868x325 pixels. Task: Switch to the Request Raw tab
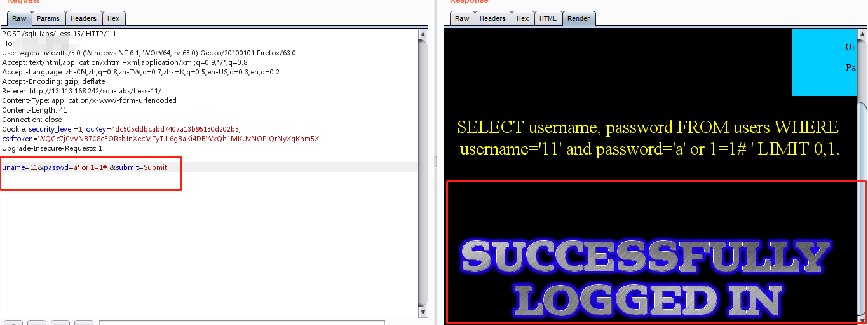19,18
